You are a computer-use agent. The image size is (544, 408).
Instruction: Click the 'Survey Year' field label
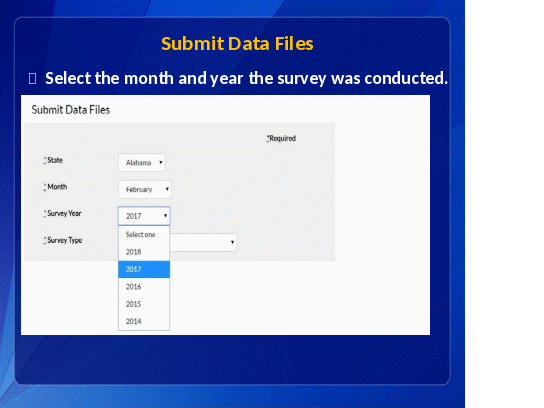click(62, 214)
